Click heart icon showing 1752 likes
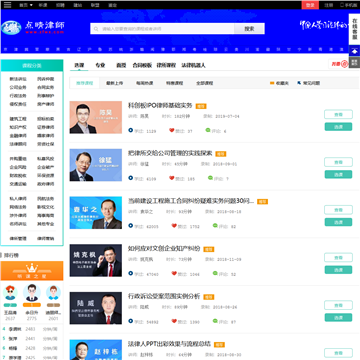This screenshot has height=360, width=360. [174, 226]
